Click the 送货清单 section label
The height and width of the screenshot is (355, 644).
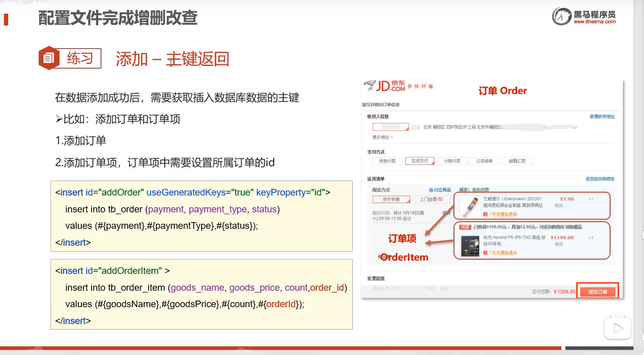[x=376, y=179]
